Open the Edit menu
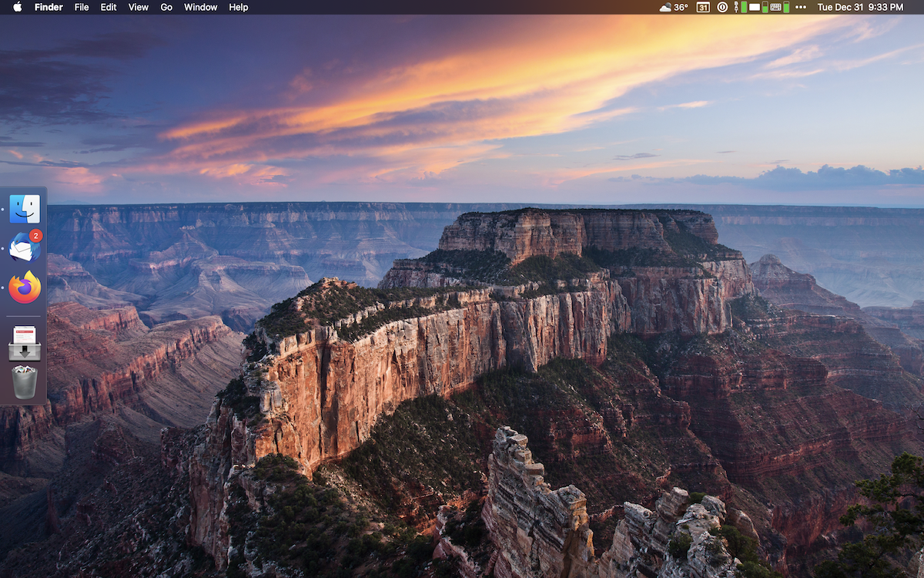 point(109,7)
